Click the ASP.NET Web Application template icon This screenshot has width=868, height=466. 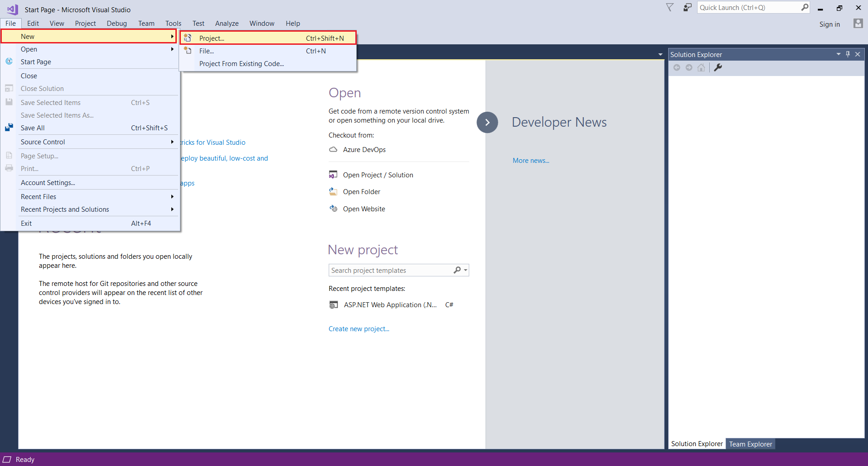(334, 305)
